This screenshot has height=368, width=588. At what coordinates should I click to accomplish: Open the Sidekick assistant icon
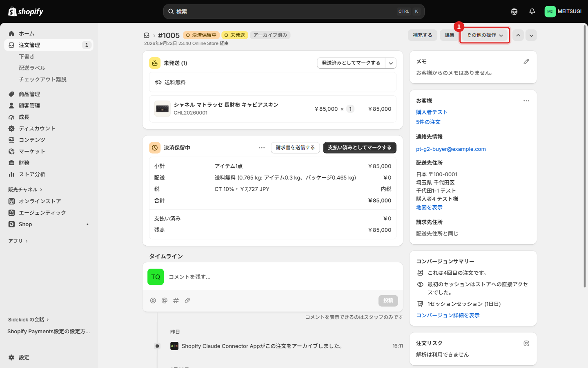[x=514, y=11]
